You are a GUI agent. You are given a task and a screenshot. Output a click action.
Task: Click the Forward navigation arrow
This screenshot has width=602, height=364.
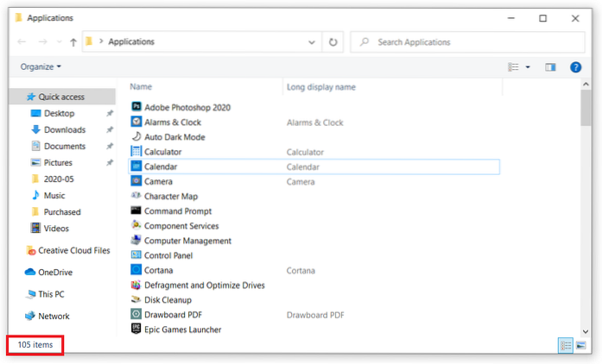43,41
